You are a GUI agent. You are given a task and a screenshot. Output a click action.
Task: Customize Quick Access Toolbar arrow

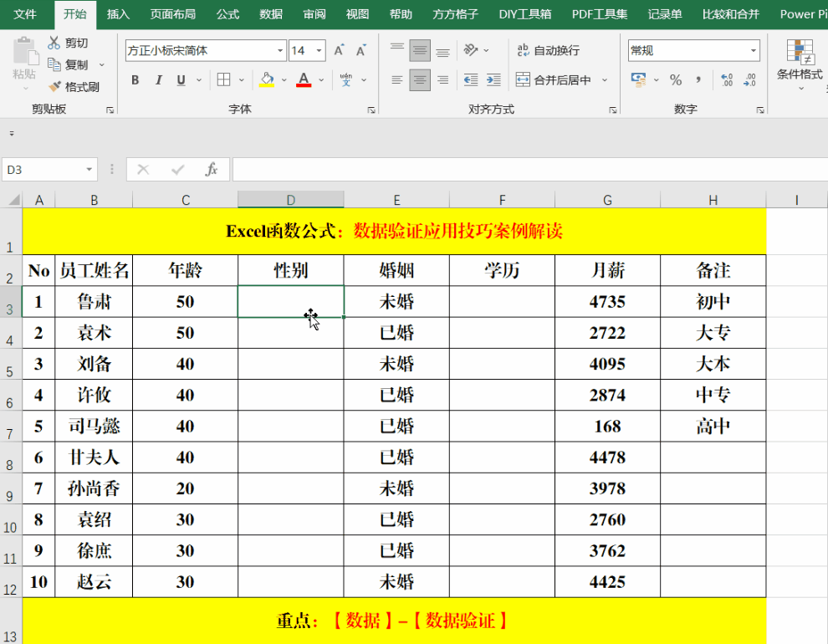[x=12, y=134]
